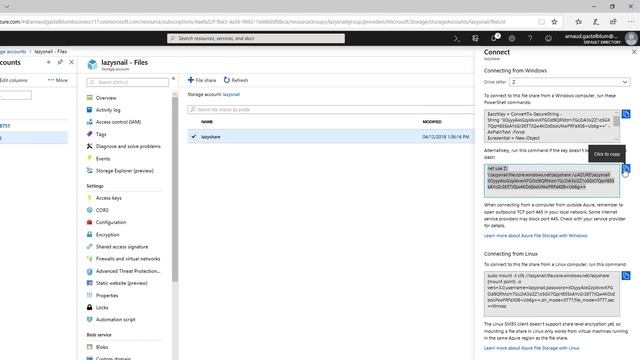Screen dimensions: 640x360
Task: Open the storage accounts breadcrumb link
Action: pos(13,51)
